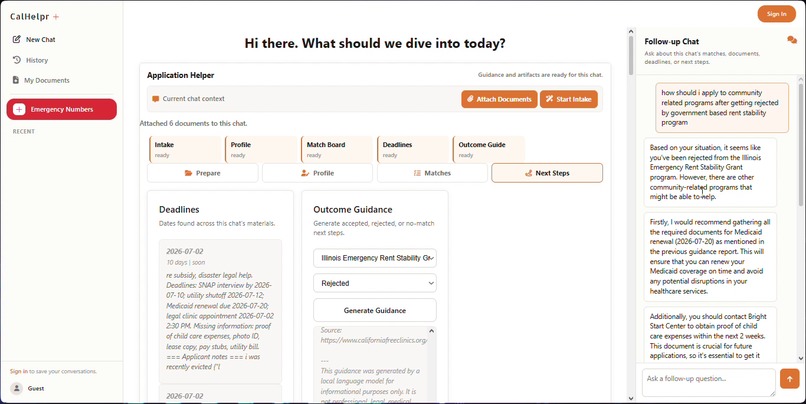Click the main scrollbar down arrow

(631, 398)
